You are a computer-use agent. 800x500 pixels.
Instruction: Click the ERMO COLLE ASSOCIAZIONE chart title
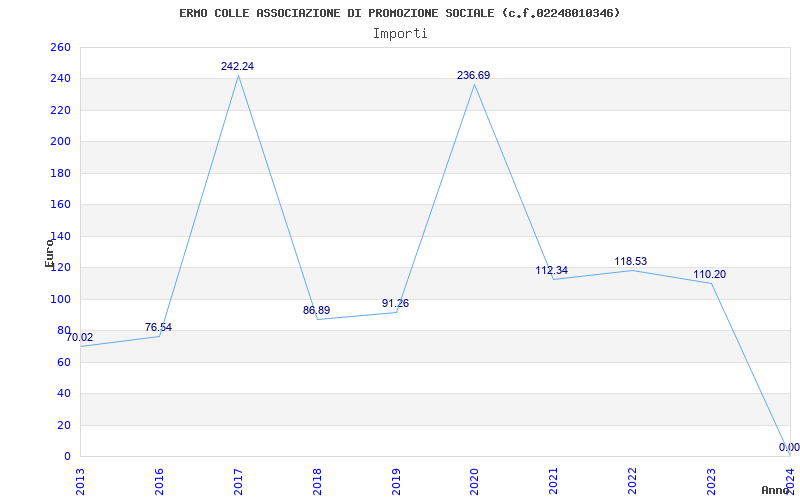click(400, 13)
